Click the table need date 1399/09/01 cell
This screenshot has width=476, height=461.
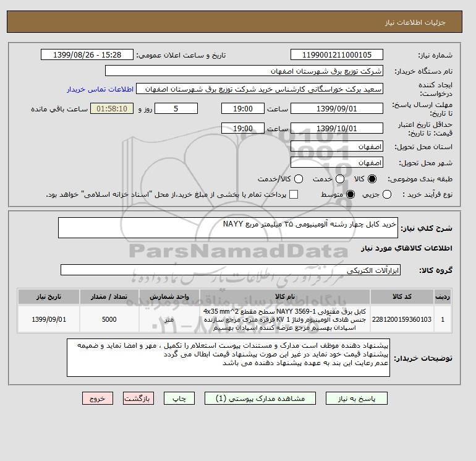pos(49,319)
